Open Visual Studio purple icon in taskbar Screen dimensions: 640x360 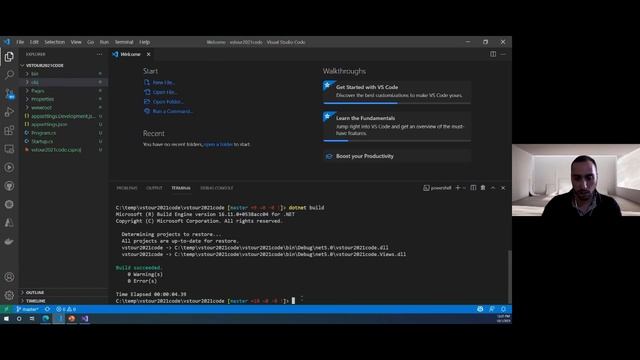[85, 318]
